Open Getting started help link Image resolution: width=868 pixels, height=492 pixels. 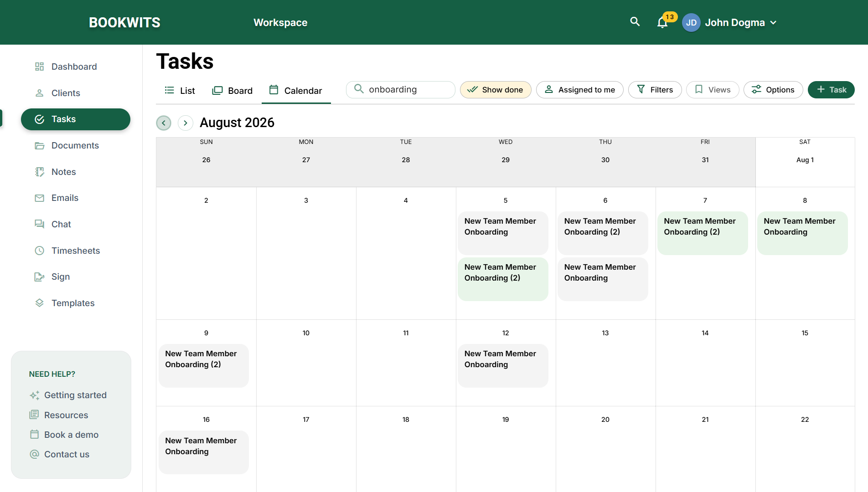tap(68, 395)
